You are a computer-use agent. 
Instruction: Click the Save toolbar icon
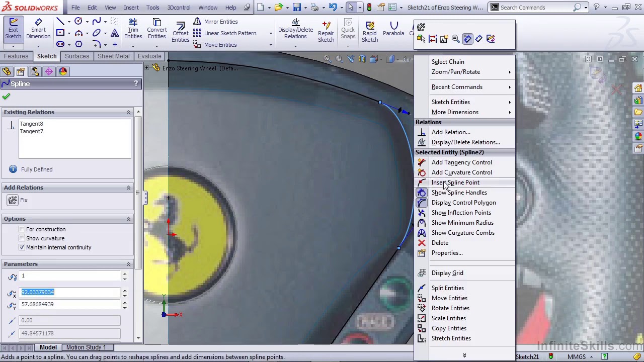(297, 7)
